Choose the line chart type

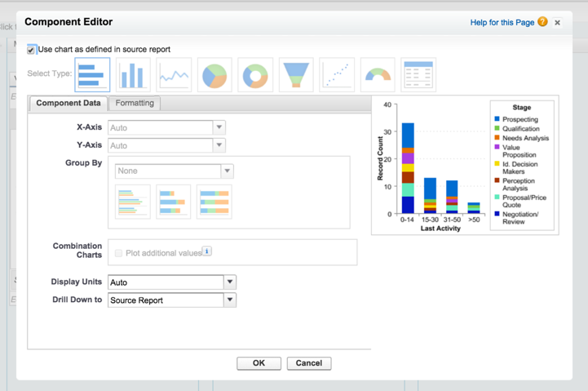[174, 74]
